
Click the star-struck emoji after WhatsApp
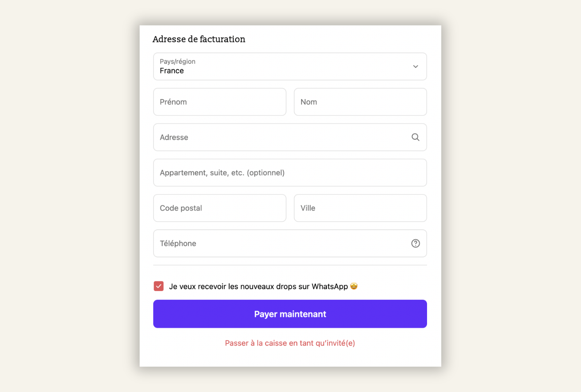point(354,286)
